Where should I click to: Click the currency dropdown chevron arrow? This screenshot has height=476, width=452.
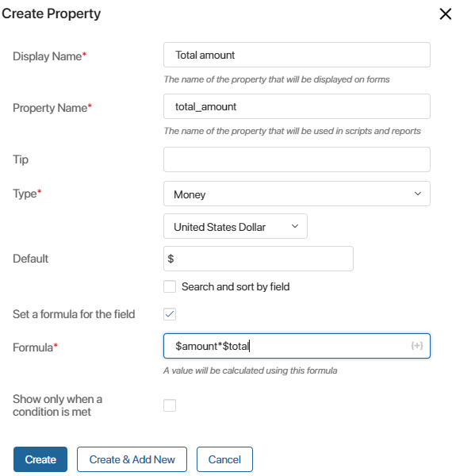(295, 226)
